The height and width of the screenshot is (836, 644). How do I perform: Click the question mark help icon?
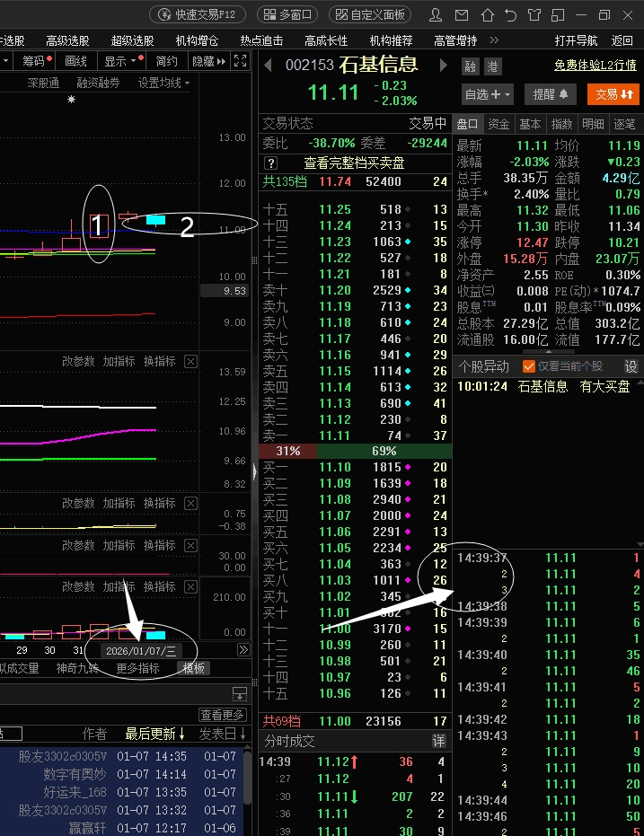pos(271,163)
